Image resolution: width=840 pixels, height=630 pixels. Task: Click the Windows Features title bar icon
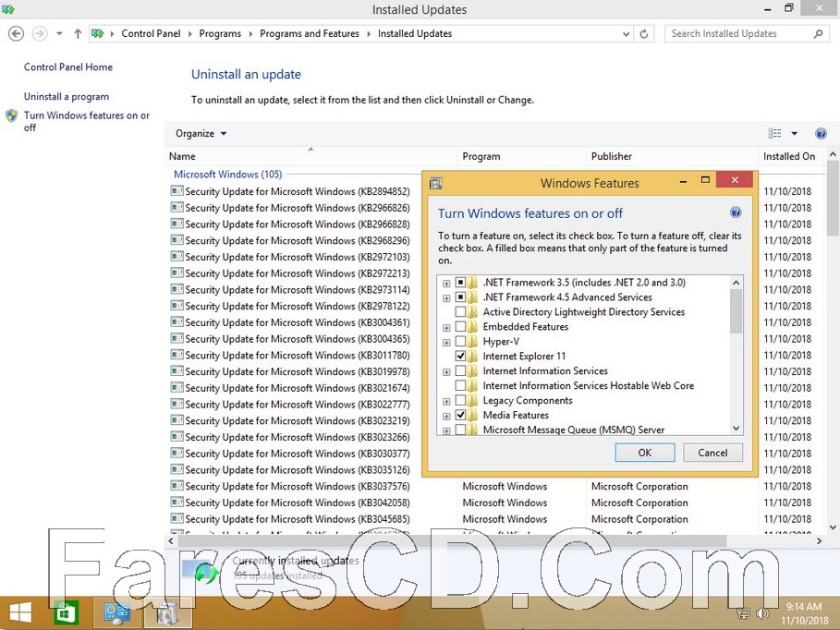pyautogui.click(x=436, y=183)
